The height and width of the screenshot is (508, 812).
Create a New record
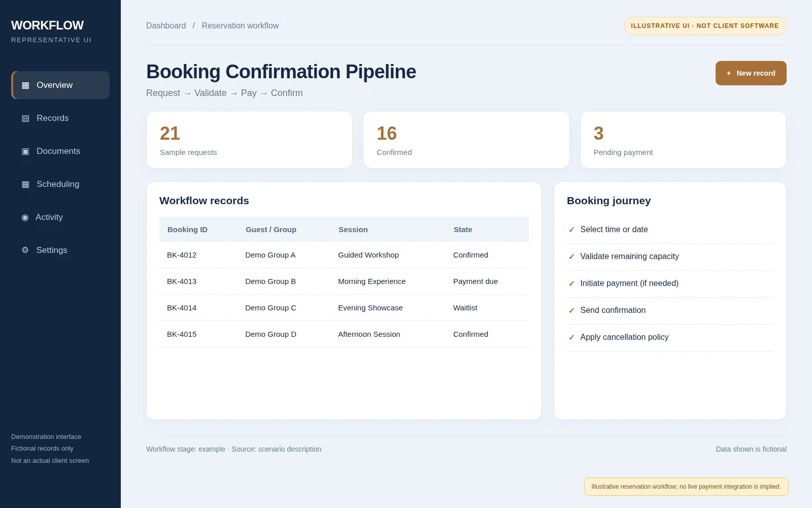coord(751,73)
